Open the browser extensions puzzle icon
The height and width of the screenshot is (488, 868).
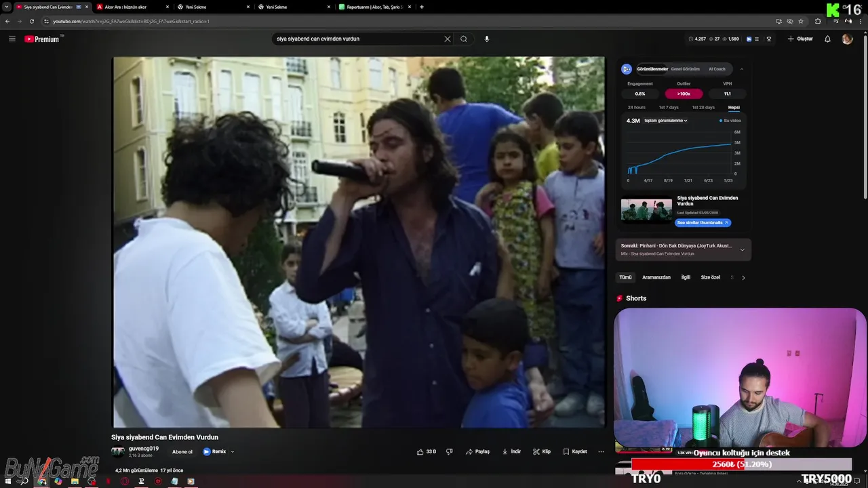818,21
